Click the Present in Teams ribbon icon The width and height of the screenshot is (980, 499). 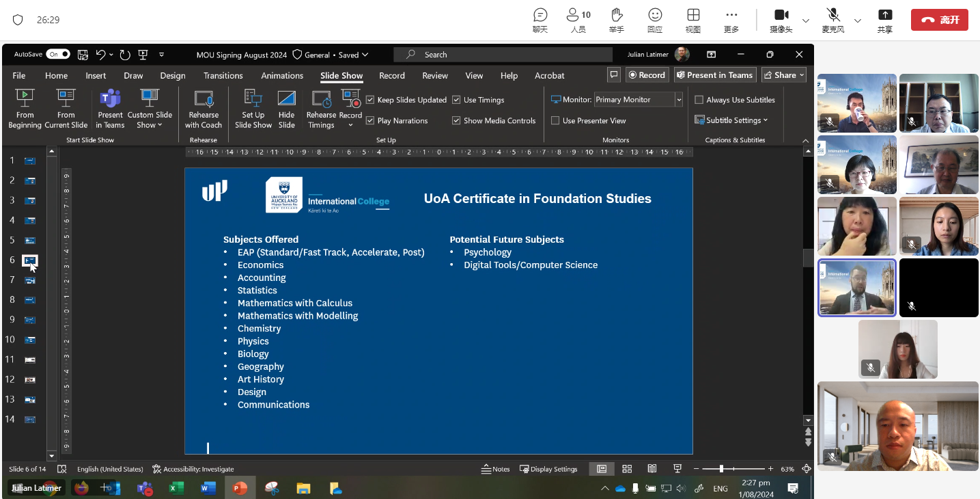tap(110, 109)
